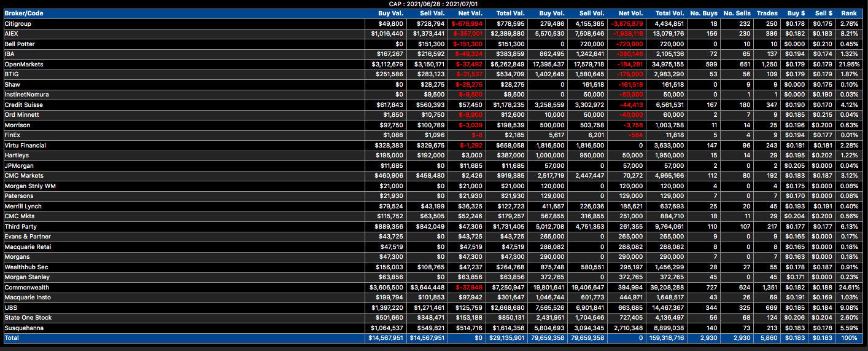Sort by the No. Sells column header
The width and height of the screenshot is (868, 351).
point(737,14)
